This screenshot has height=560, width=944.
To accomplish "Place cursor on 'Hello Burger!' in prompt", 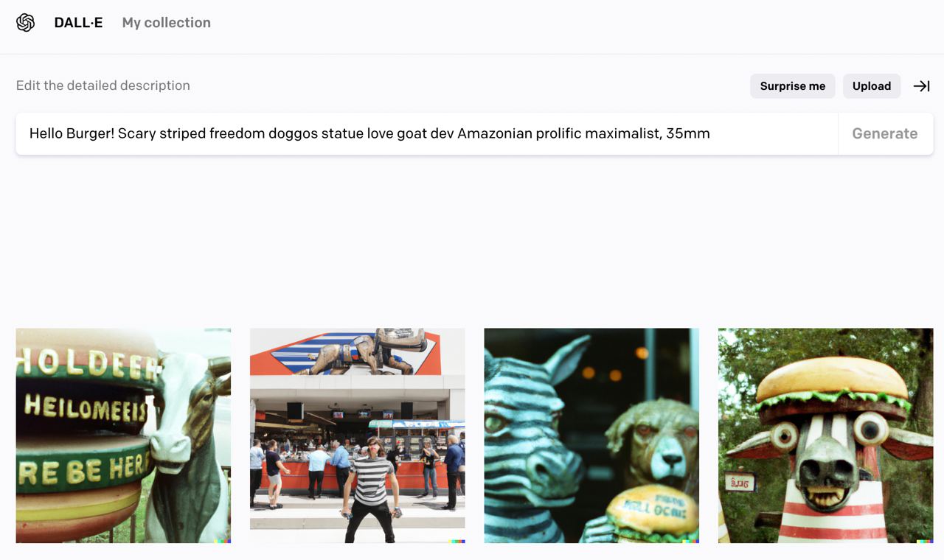I will [71, 133].
